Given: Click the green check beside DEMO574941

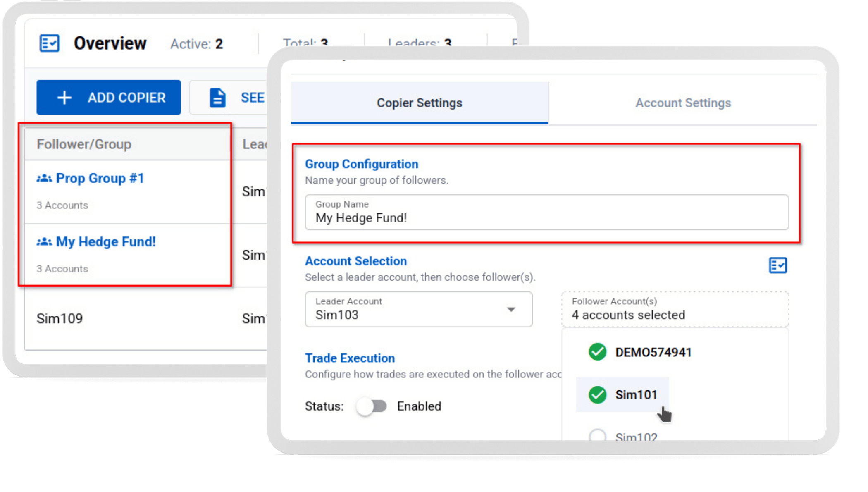Looking at the screenshot, I should pyautogui.click(x=597, y=352).
